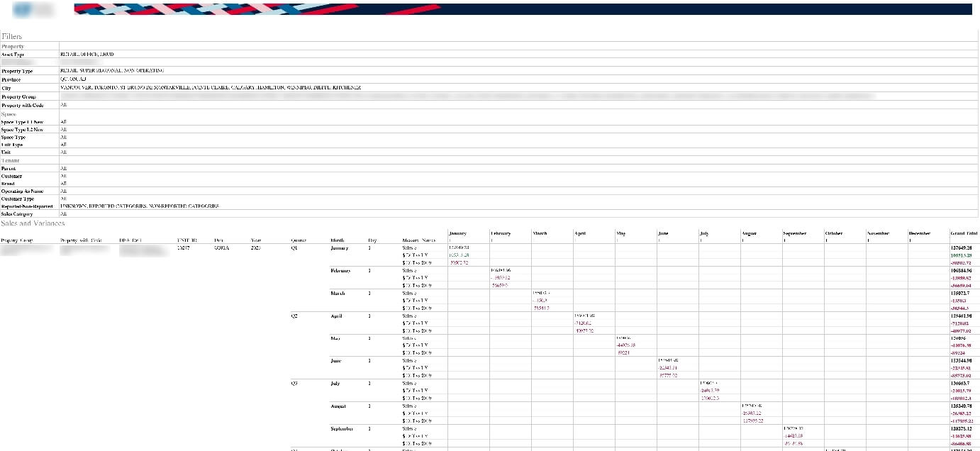Click the December column header
Image resolution: width=980 pixels, height=451 pixels.
[x=920, y=233]
